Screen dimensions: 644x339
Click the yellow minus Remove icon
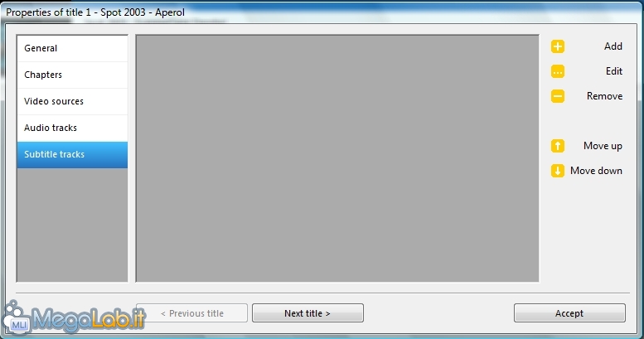pos(557,96)
